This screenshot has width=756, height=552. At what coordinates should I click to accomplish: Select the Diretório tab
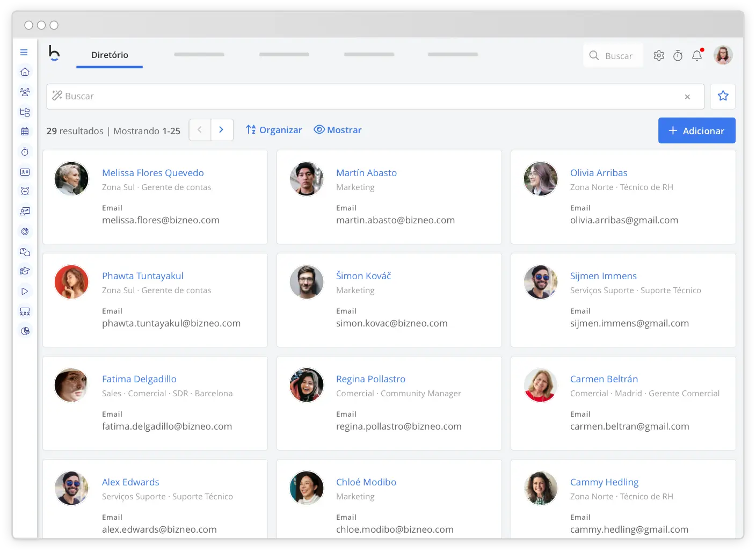(x=110, y=55)
